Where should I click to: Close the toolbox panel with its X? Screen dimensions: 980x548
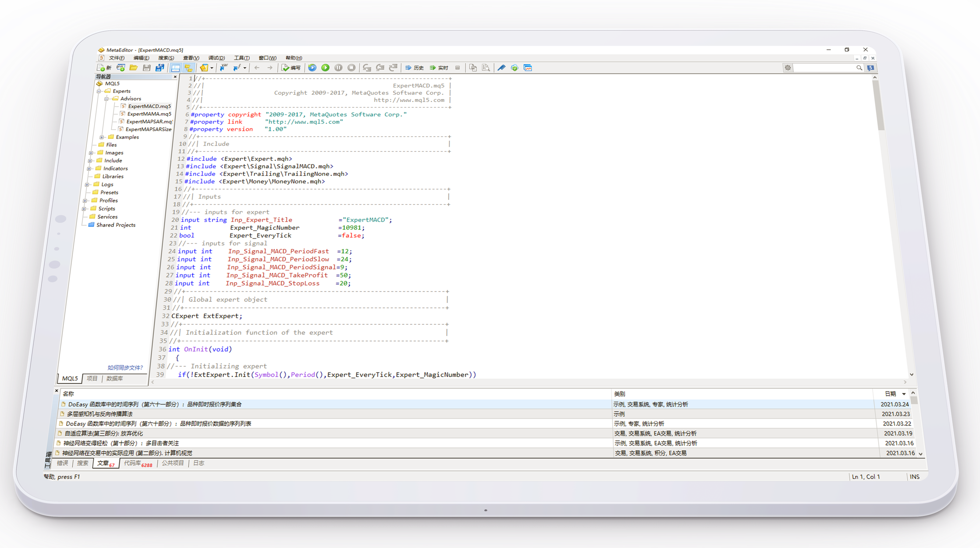click(57, 391)
